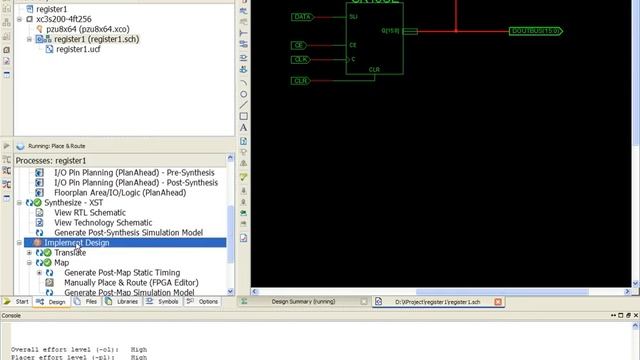Select the draw rectangle tool

[244, 116]
